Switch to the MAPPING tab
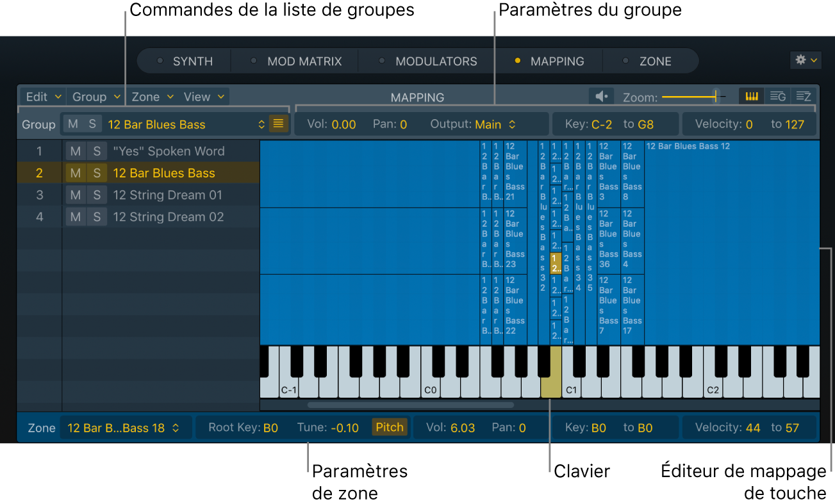The height and width of the screenshot is (504, 835). [x=549, y=61]
